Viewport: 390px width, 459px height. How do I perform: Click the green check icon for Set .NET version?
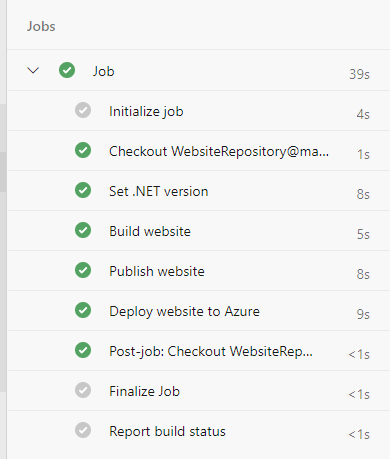click(x=83, y=190)
